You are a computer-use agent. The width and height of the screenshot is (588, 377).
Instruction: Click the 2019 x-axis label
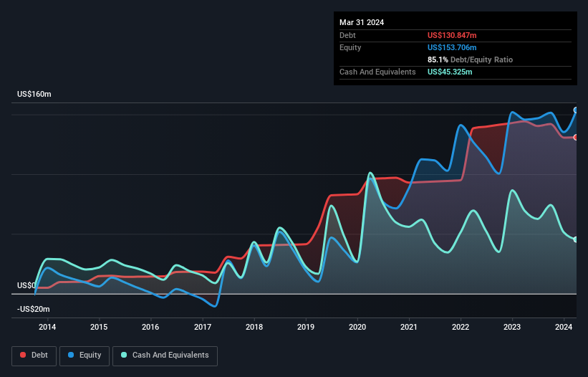(x=306, y=327)
